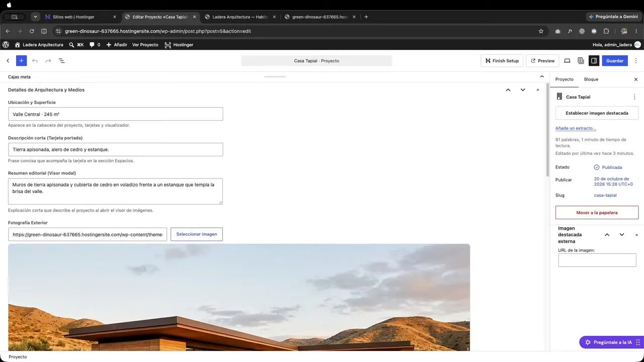Click Mover a la papelera button

tap(597, 213)
